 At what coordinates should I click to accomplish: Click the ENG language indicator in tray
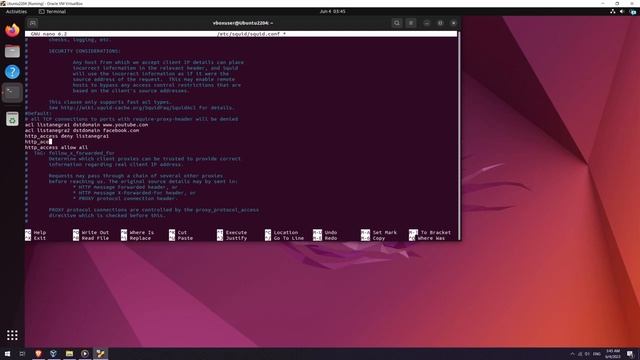[597, 354]
